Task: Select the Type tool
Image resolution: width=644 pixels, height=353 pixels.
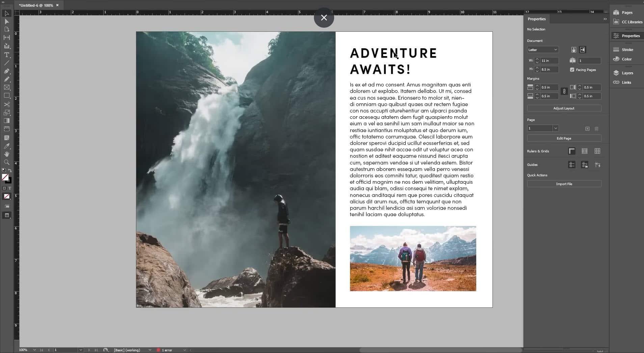Action: coord(6,55)
